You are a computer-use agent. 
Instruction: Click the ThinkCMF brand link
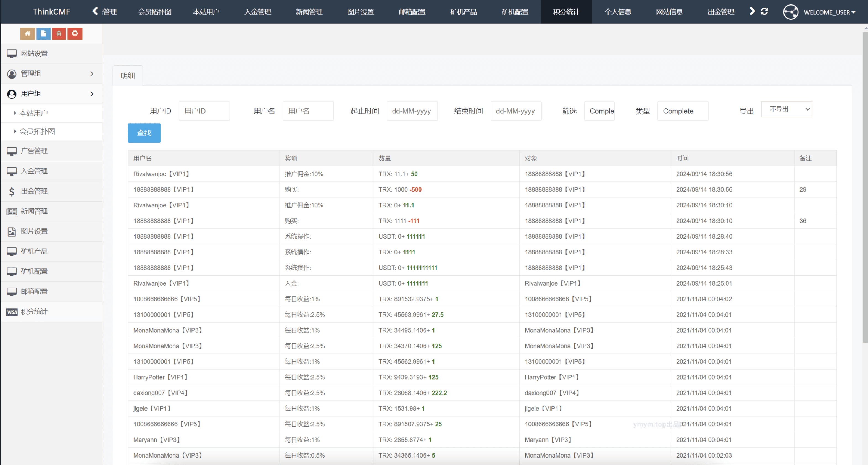[x=51, y=12]
